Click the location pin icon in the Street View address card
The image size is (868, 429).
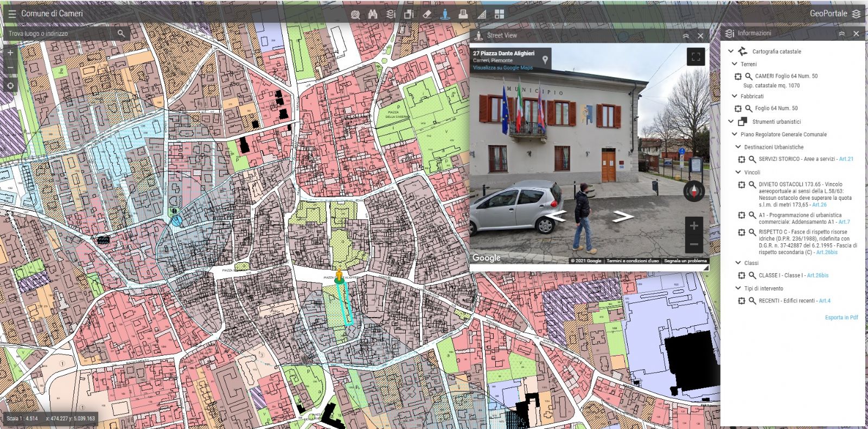[x=545, y=60]
